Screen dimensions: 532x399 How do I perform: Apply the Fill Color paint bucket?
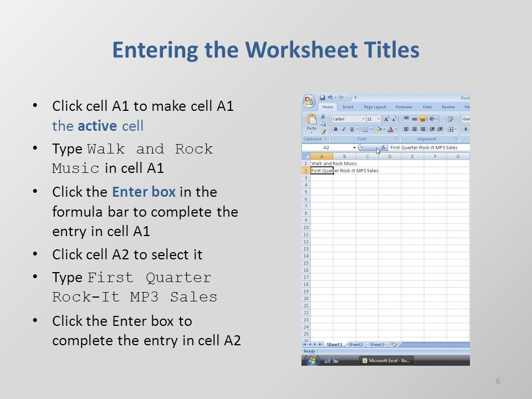click(379, 129)
